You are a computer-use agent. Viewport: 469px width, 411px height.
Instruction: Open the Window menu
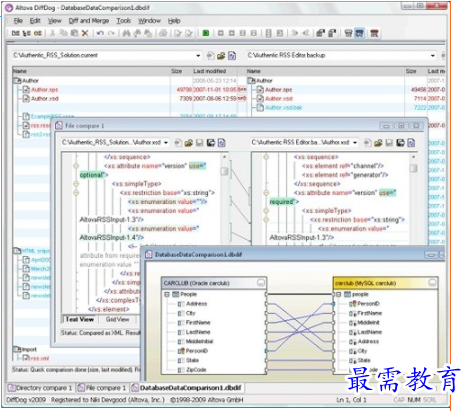point(149,21)
